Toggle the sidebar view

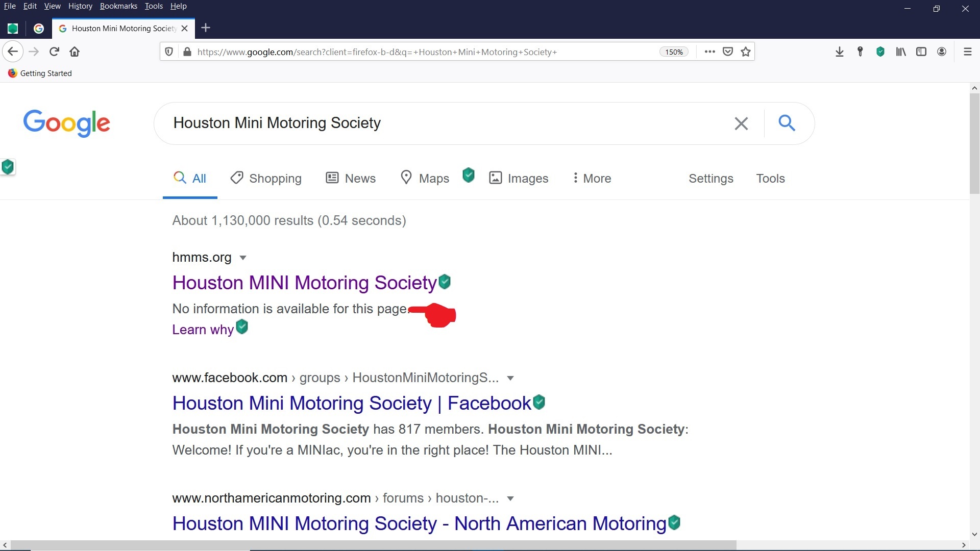[921, 52]
